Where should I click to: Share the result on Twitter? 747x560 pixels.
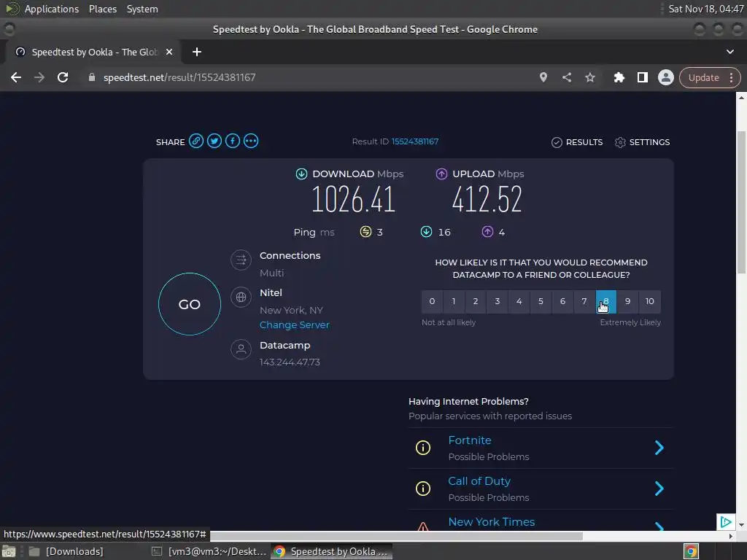click(214, 141)
